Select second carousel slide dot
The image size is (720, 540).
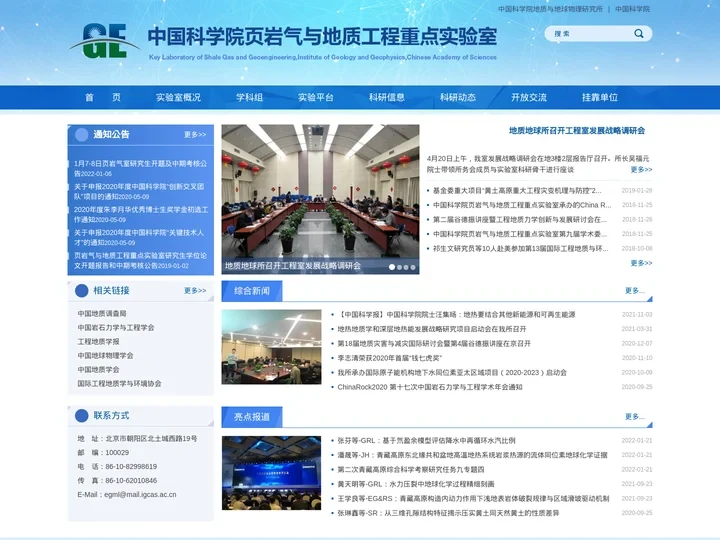point(399,267)
